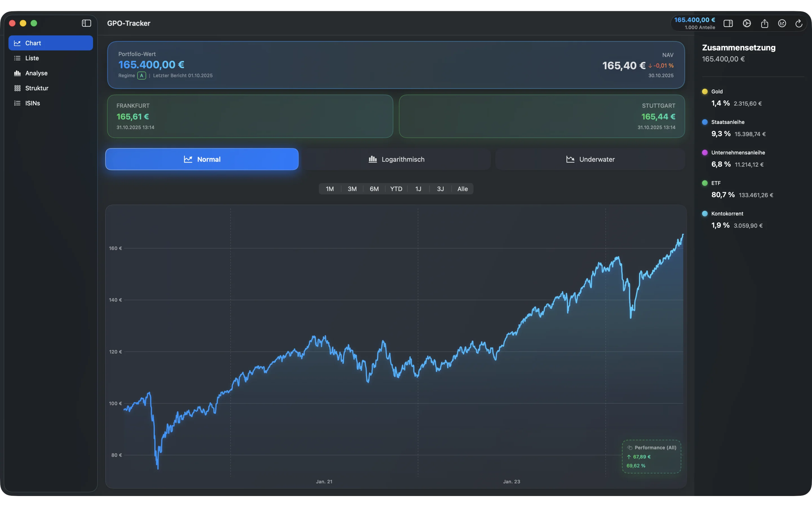Click the Regime A badge

tap(141, 75)
